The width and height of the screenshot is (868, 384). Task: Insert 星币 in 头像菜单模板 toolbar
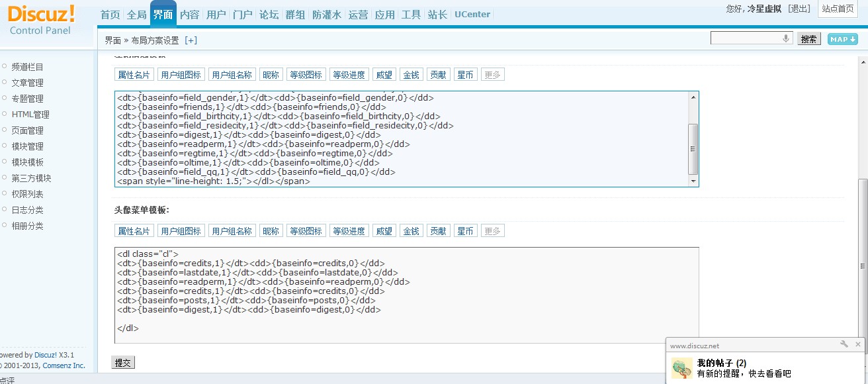pyautogui.click(x=465, y=231)
